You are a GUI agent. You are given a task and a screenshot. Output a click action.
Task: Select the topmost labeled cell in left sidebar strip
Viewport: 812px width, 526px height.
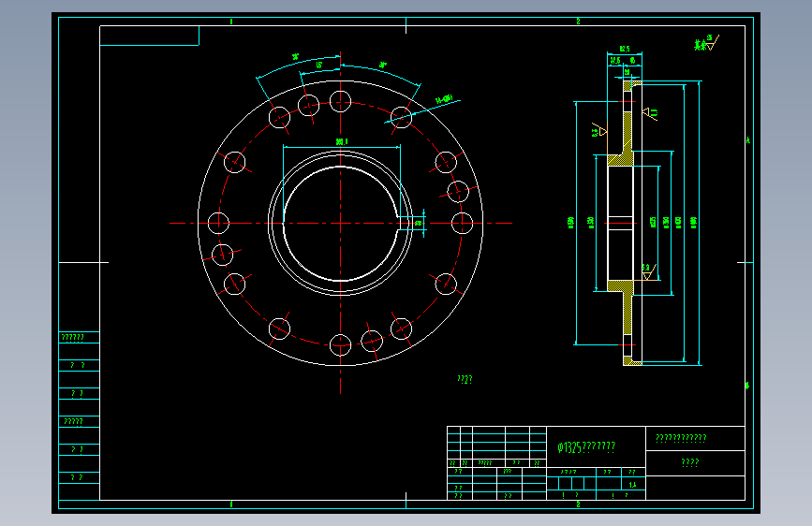[x=80, y=338]
